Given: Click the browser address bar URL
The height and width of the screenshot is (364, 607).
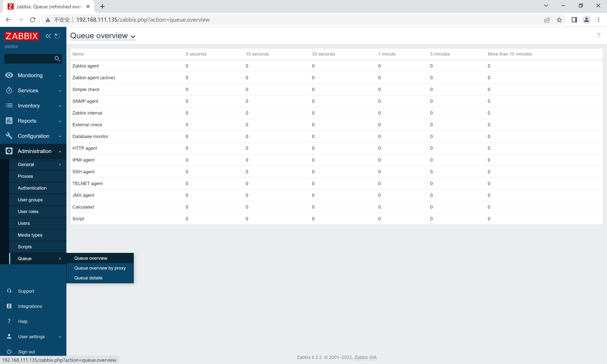Looking at the screenshot, I should point(143,20).
